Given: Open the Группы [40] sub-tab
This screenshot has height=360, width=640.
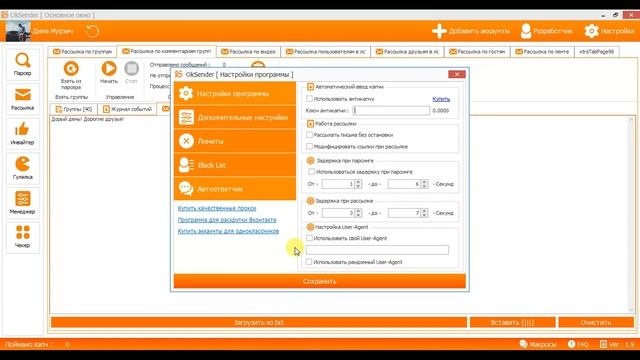Looking at the screenshot, I should click(x=74, y=109).
